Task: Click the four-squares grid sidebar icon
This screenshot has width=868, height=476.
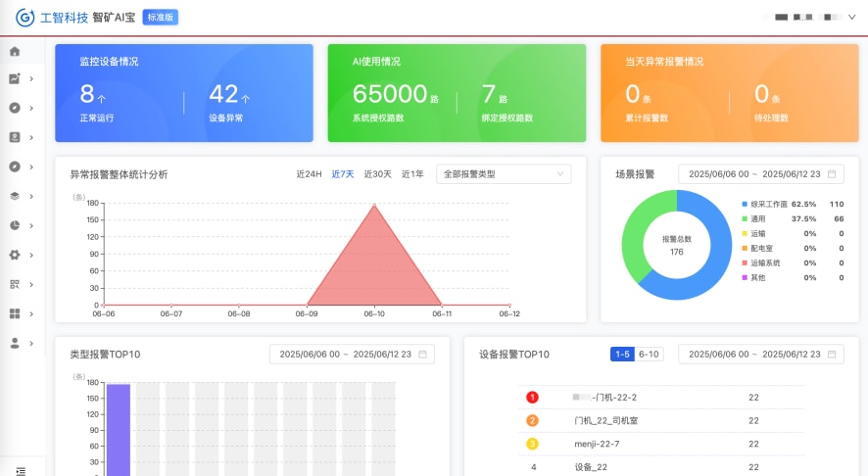Action: (x=14, y=313)
